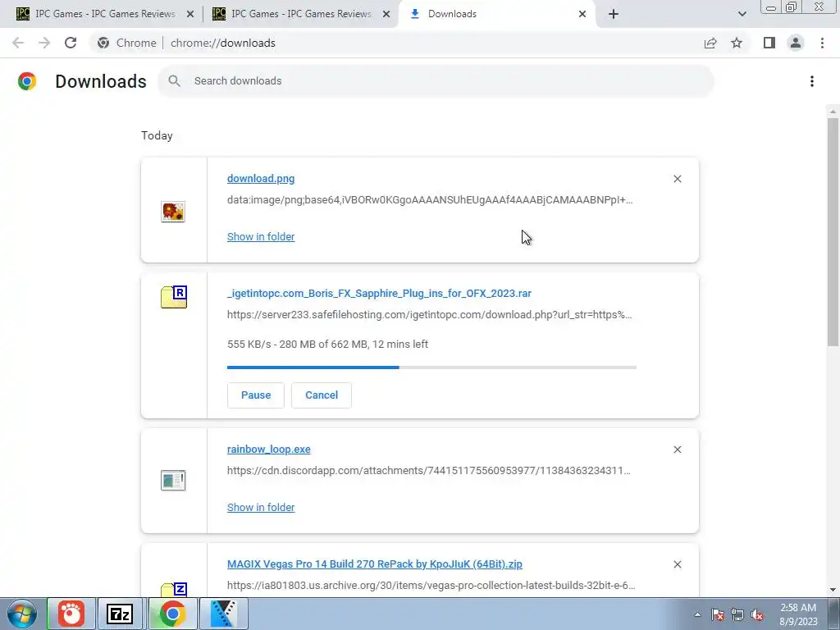The height and width of the screenshot is (630, 840).
Task: Open the Downloads page more actions menu
Action: 811,81
